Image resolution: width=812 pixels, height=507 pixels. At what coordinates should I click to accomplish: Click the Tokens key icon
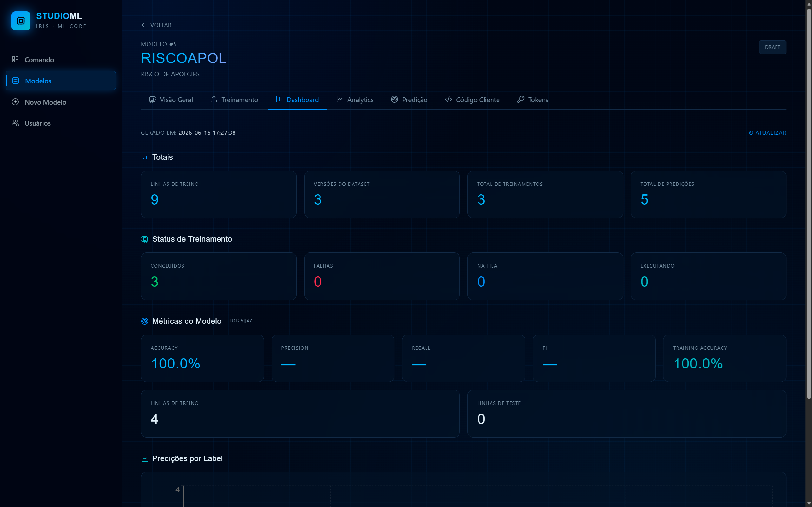[x=520, y=99]
